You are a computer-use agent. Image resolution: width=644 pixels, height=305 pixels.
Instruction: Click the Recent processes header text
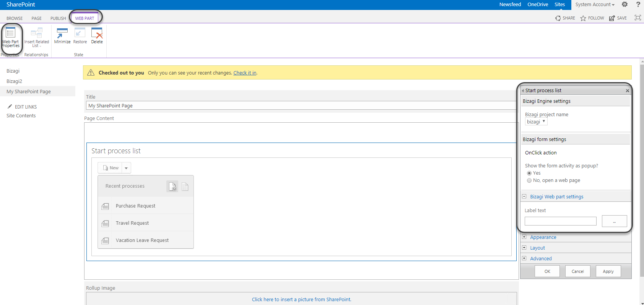(x=125, y=186)
